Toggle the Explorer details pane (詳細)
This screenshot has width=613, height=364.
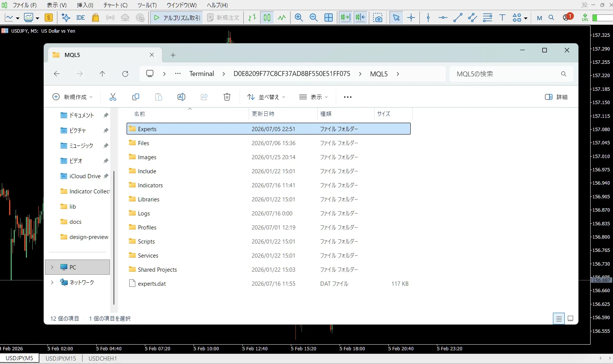(x=556, y=97)
